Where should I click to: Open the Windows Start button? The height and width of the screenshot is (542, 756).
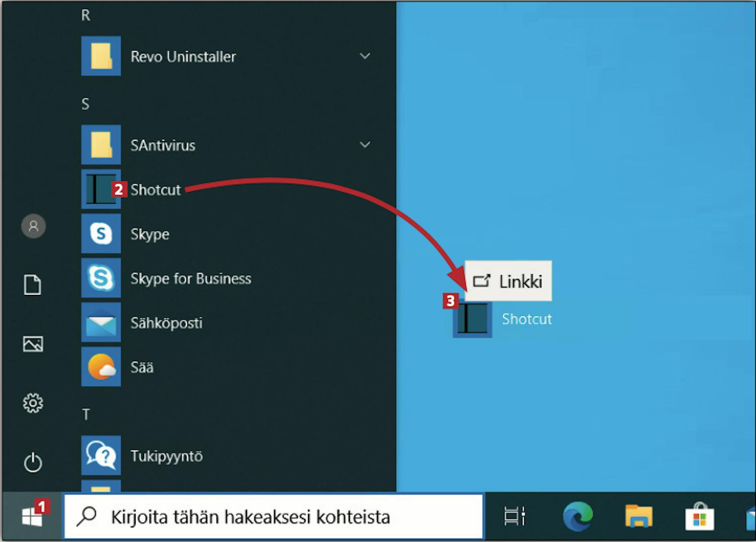(32, 517)
